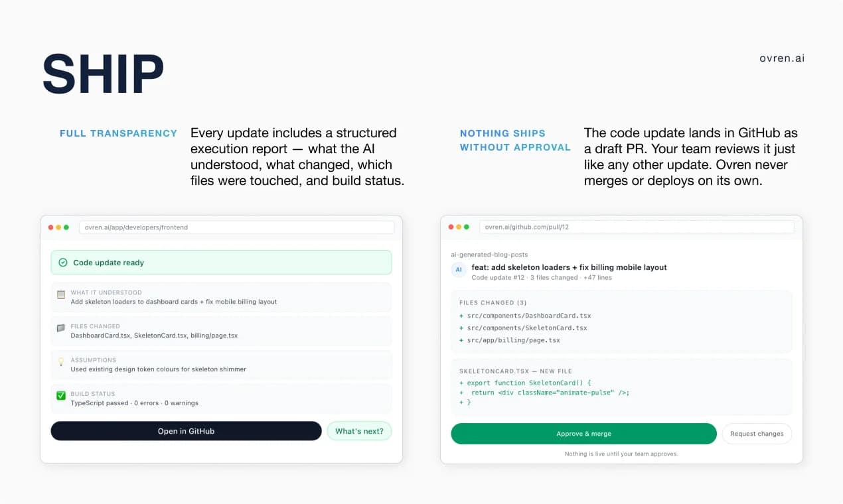Open src/components/SkeletonCard.tsx in the changed files list
The width and height of the screenshot is (843, 504).
pyautogui.click(x=527, y=328)
